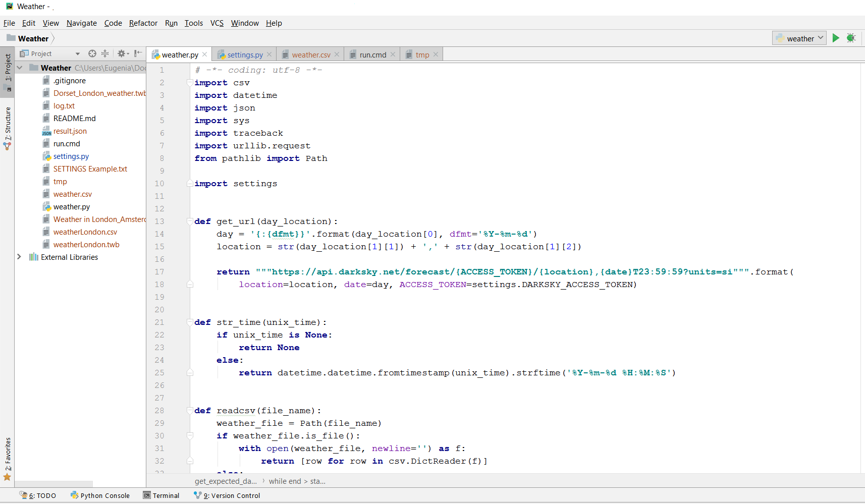Viewport: 865px width, 504px height.
Task: Expand the External Libraries node
Action: coord(19,257)
